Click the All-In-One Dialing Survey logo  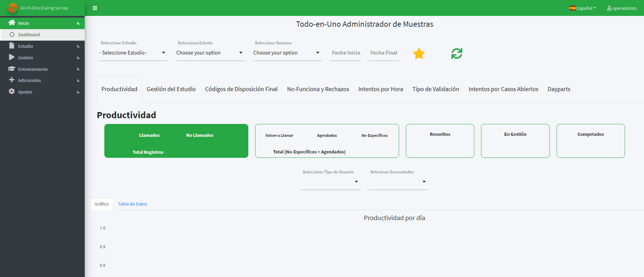(13, 8)
